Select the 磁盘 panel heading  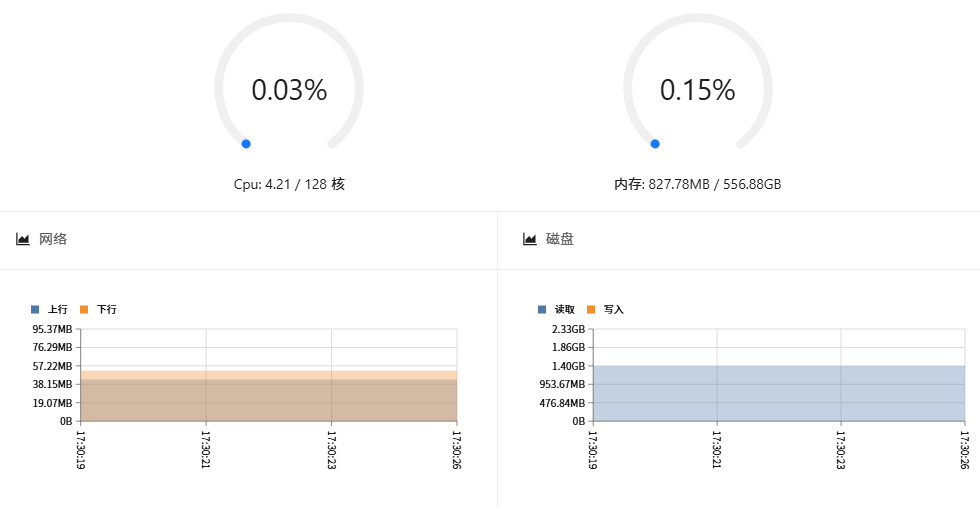pos(560,239)
